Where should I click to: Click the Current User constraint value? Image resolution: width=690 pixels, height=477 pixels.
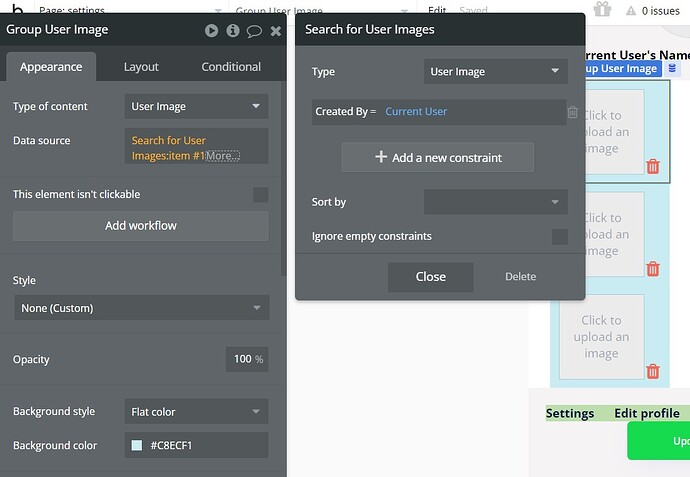[x=416, y=111]
